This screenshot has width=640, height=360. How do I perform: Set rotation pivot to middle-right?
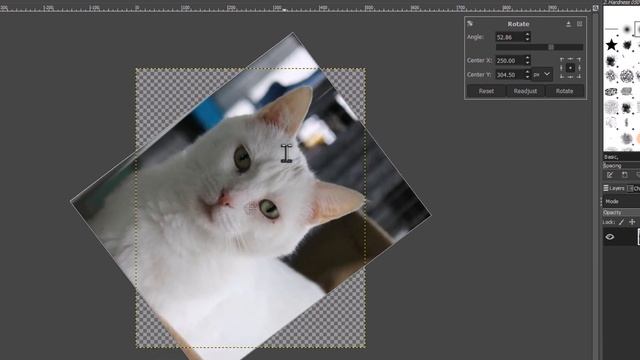[579, 68]
